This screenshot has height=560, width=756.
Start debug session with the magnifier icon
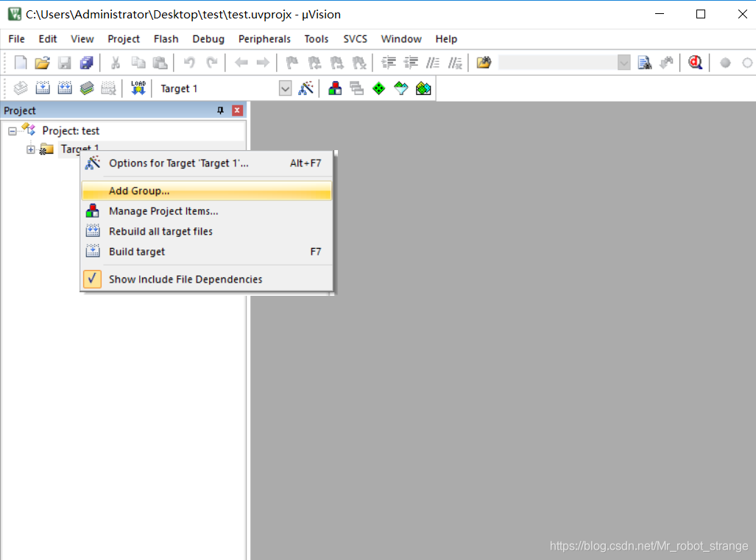695,63
